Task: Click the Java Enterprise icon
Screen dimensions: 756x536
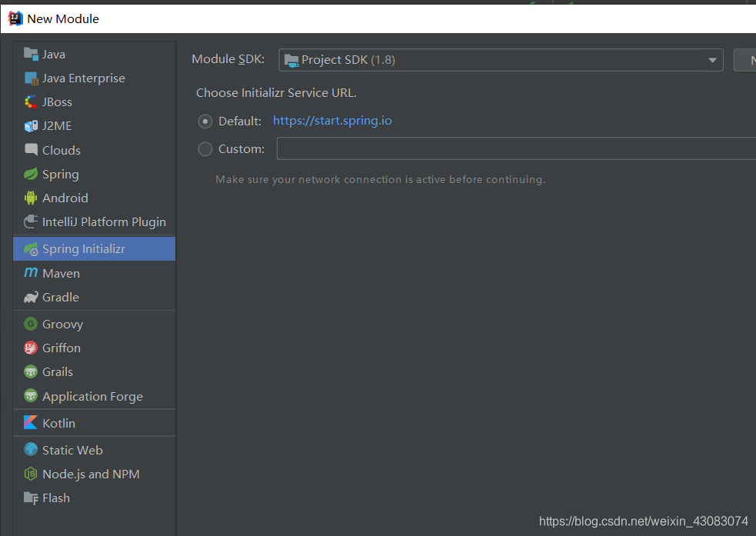Action: pos(31,78)
